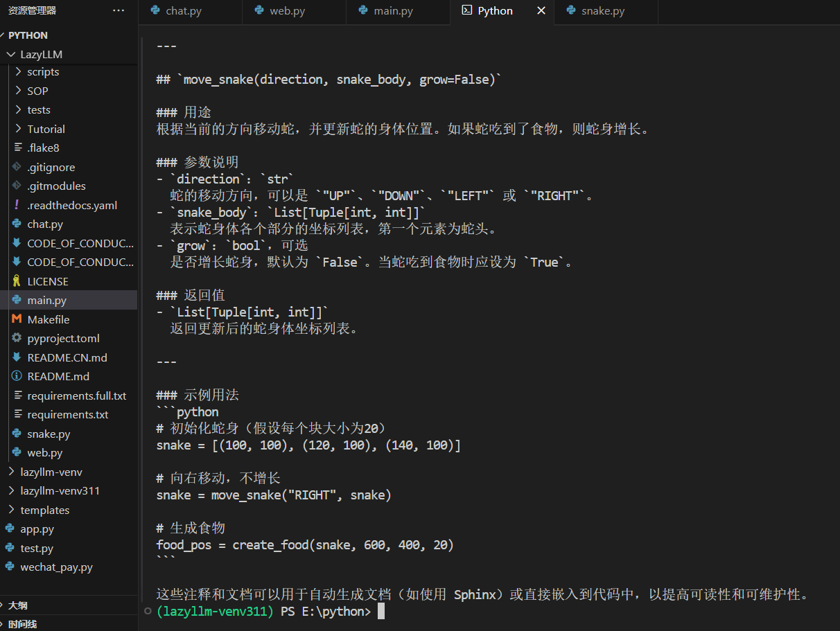Click the warning icon beside .readthedocs.yaml
The height and width of the screenshot is (631, 840).
pos(18,204)
